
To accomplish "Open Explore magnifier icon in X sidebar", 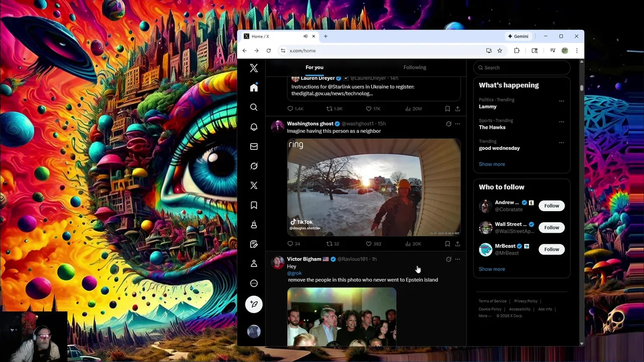I will point(254,107).
